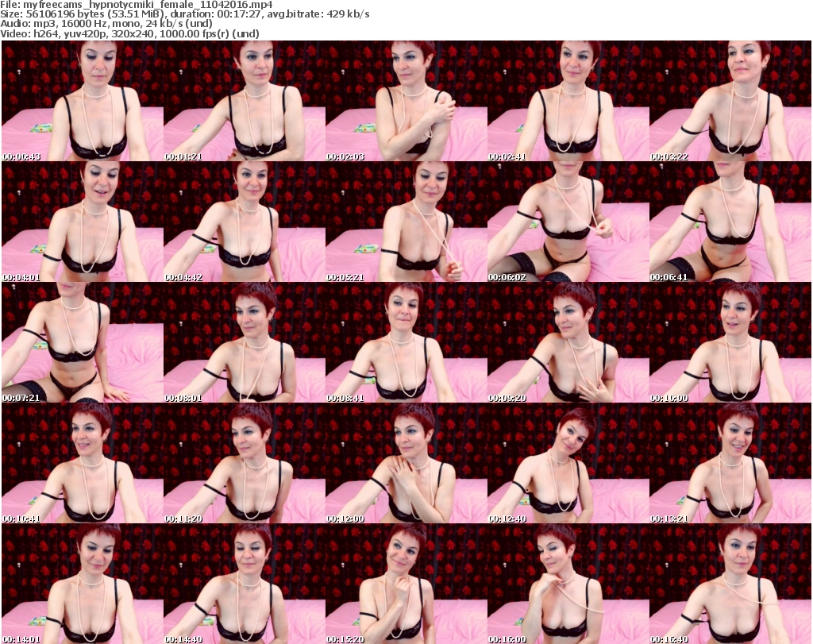Screen dimensions: 813x644
Task: Select the 'Size: 56106196 bytes' header line
Action: (x=185, y=14)
